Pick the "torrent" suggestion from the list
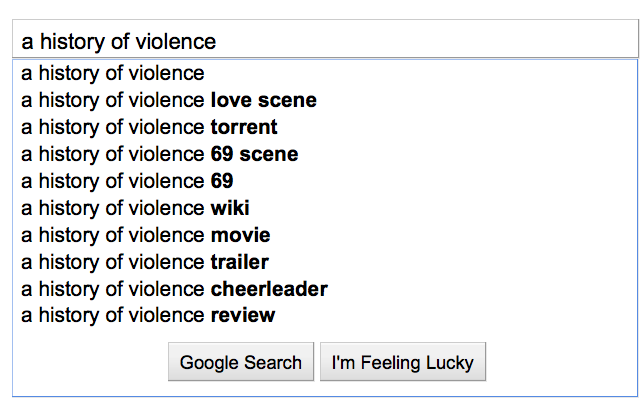The height and width of the screenshot is (407, 644). [x=150, y=127]
